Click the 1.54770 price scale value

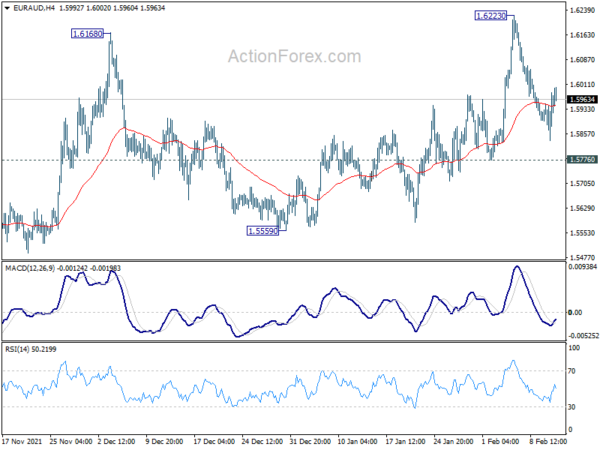pos(582,258)
